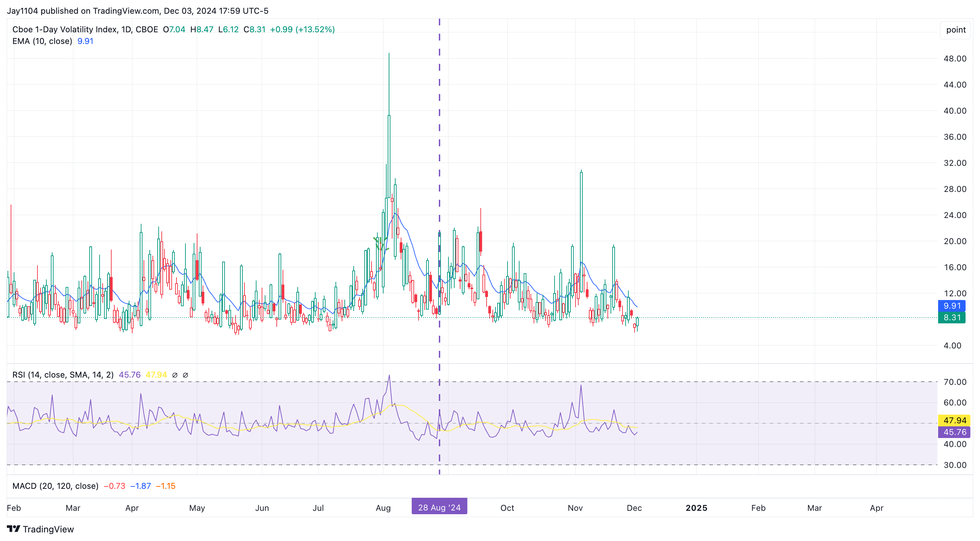This screenshot has height=541, width=980.
Task: Click the EMA value 9.91 in legend
Action: 85,41
